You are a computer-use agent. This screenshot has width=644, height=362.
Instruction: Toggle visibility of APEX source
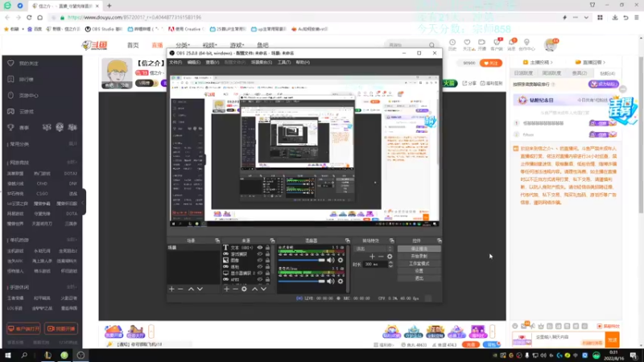pyautogui.click(x=259, y=279)
